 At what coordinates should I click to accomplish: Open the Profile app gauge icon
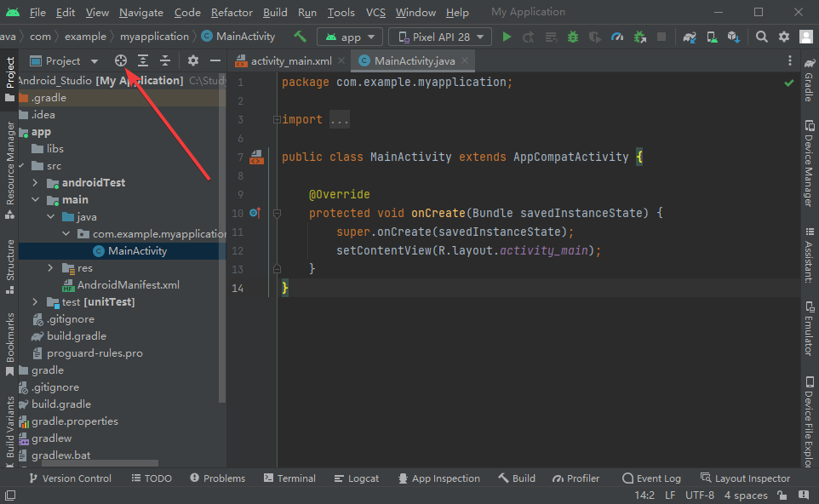(x=617, y=37)
